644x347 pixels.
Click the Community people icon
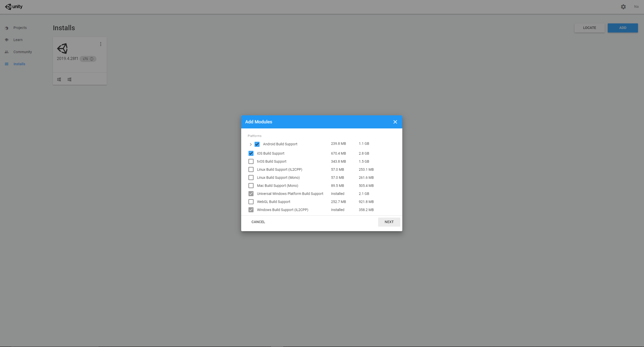click(7, 52)
